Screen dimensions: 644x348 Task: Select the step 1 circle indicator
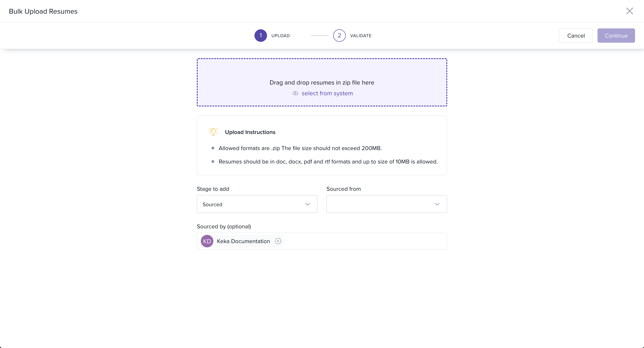point(261,36)
